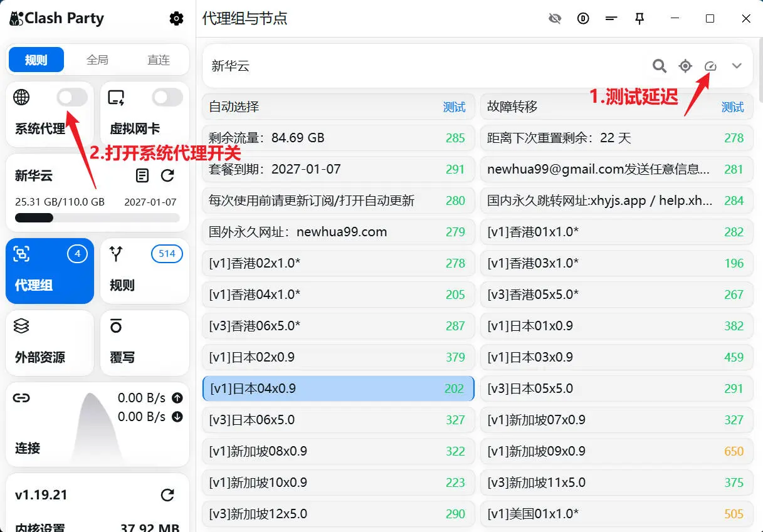Viewport: 763px width, 532px height.
Task: Collapse the 自动选择 proxy group
Action: [x=313, y=107]
